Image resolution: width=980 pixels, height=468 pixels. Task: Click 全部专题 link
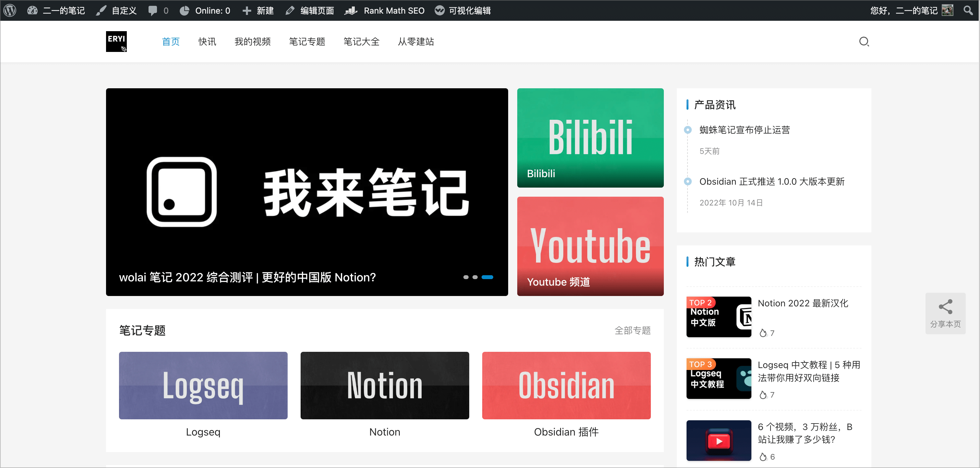[x=633, y=330]
